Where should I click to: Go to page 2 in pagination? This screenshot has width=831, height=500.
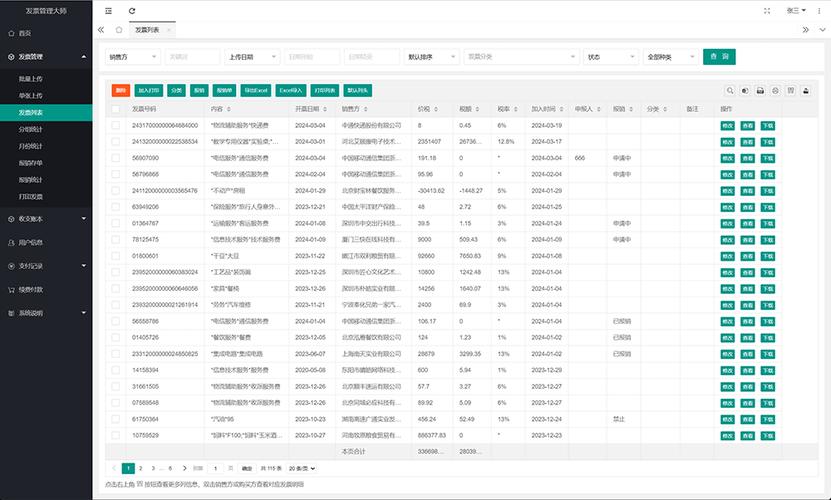click(x=140, y=468)
